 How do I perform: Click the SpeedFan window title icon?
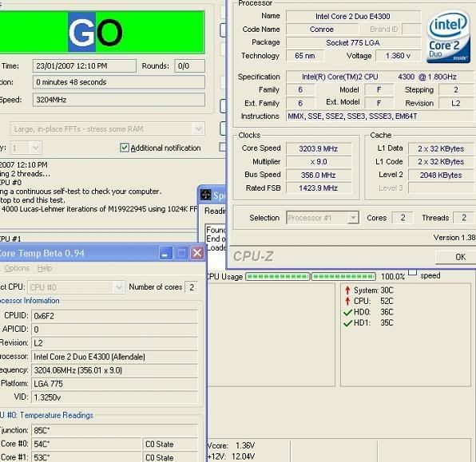[205, 195]
